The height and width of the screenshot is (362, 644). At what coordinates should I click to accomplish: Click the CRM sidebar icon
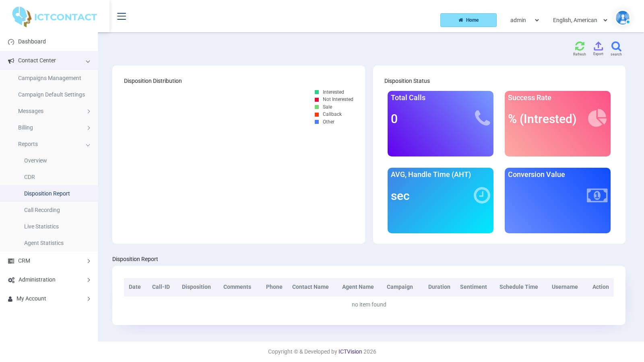(x=11, y=261)
